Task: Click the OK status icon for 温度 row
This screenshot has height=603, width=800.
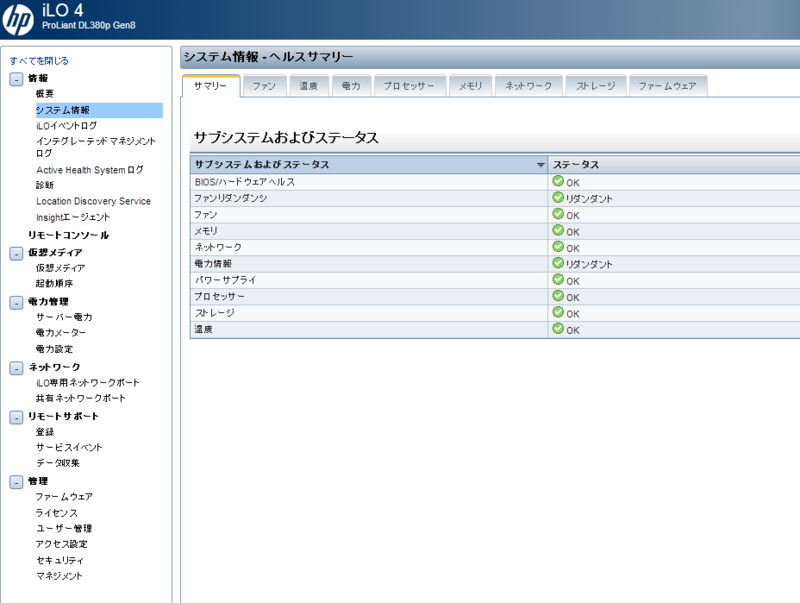Action: tap(558, 329)
